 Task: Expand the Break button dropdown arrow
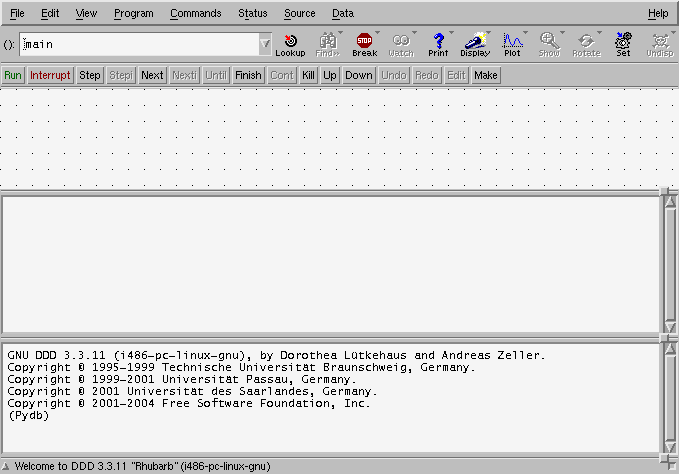coord(377,33)
